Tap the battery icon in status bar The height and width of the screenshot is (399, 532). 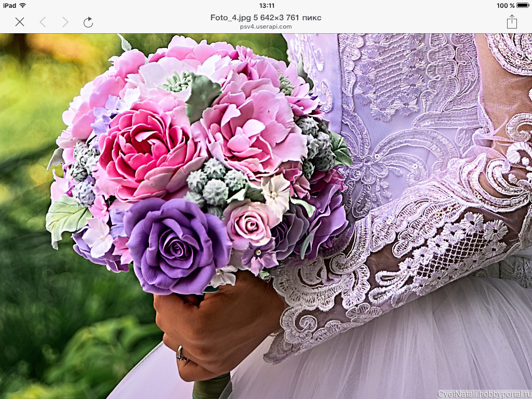(x=522, y=5)
